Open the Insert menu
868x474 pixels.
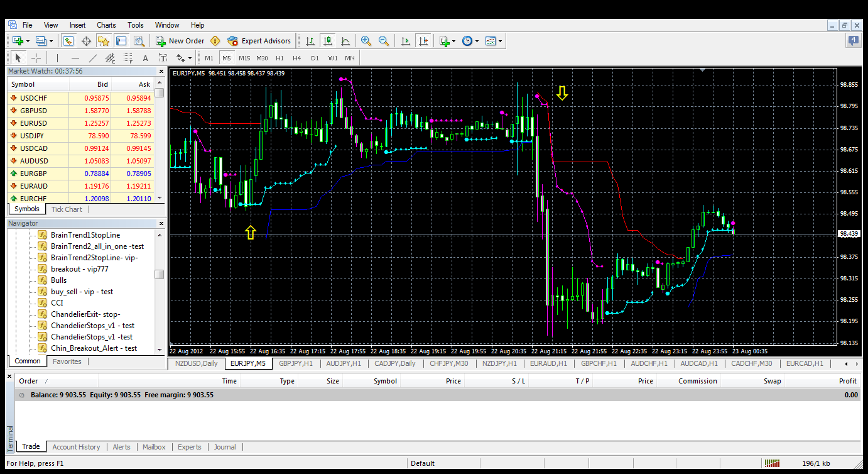click(78, 25)
